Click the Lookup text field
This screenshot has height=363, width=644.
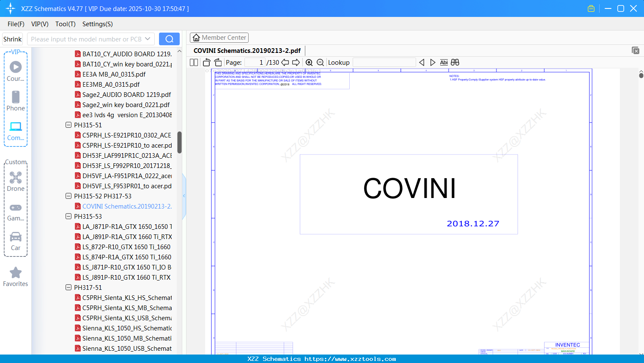pos(384,62)
